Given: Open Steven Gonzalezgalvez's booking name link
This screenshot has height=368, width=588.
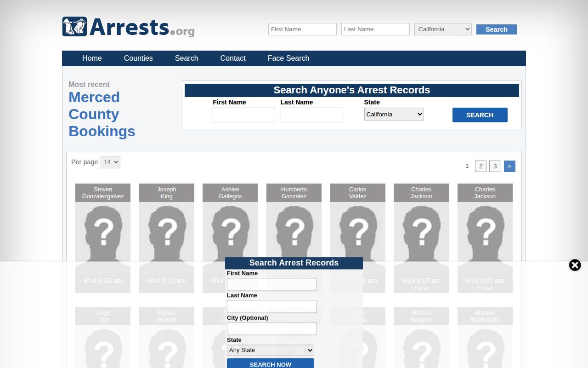Looking at the screenshot, I should point(103,193).
